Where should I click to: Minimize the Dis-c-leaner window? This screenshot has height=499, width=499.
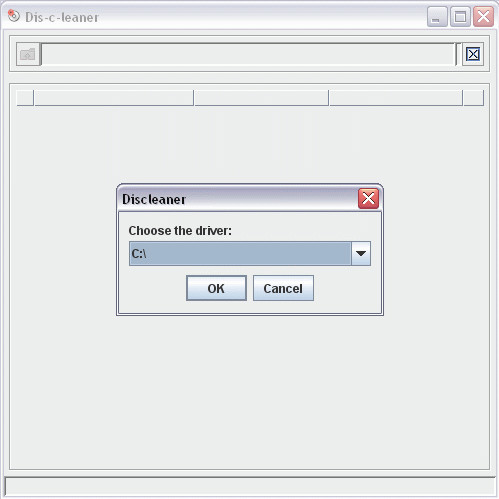coord(437,16)
